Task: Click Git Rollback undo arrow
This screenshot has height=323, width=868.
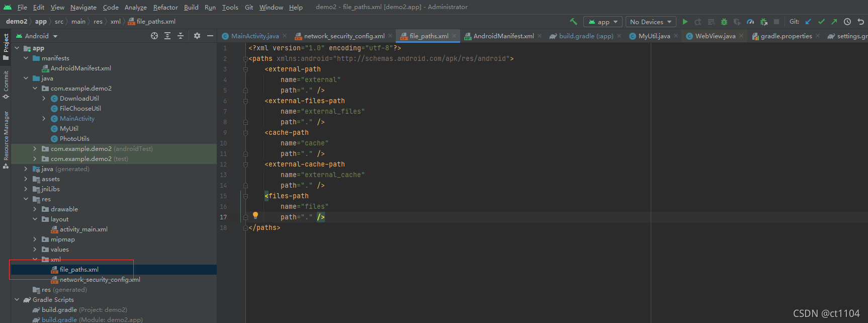Action: (x=860, y=22)
